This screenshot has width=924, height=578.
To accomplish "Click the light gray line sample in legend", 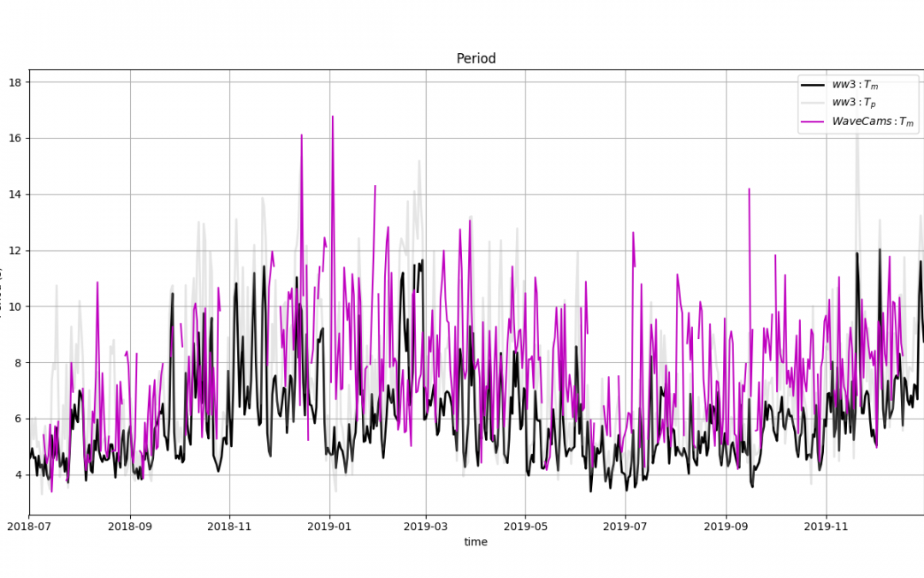I will click(813, 104).
